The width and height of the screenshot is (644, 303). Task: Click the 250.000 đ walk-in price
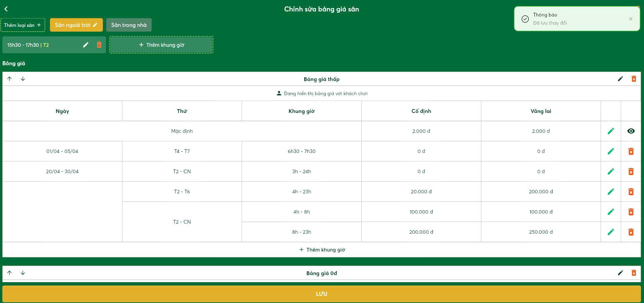[541, 232]
